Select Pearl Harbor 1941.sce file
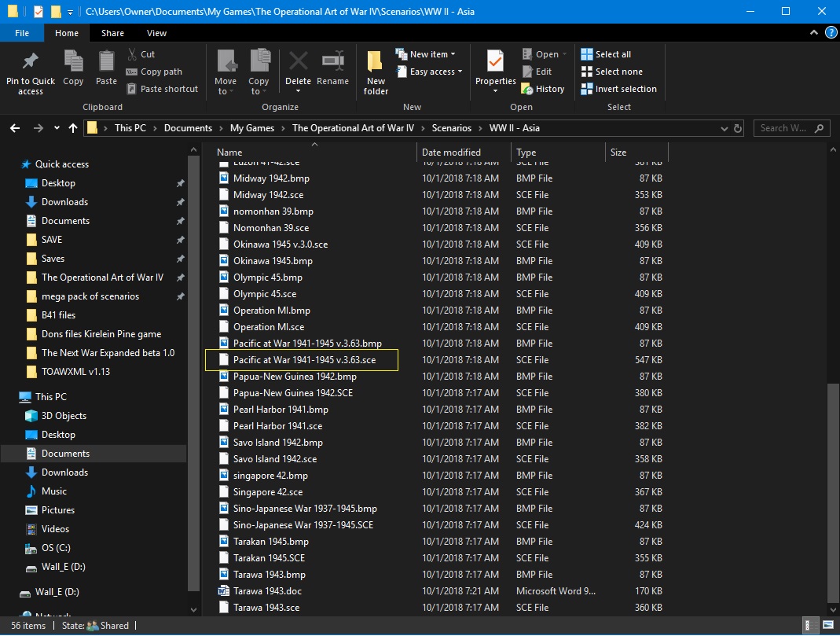Viewport: 840px width, 636px height. click(277, 426)
